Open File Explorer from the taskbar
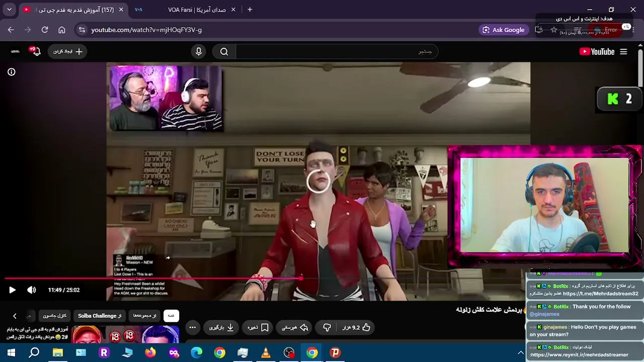The height and width of the screenshot is (362, 644). coord(58,352)
